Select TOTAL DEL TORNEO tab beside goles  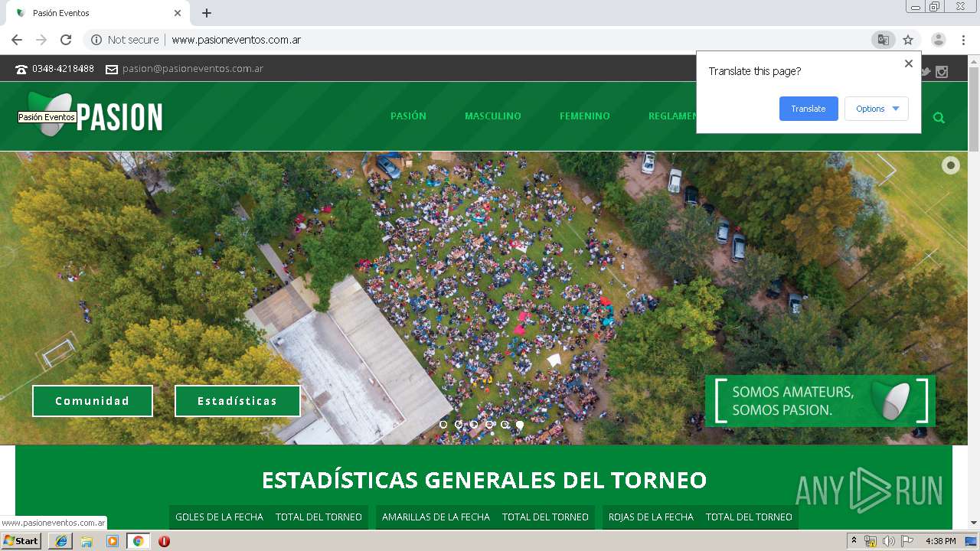coord(318,517)
